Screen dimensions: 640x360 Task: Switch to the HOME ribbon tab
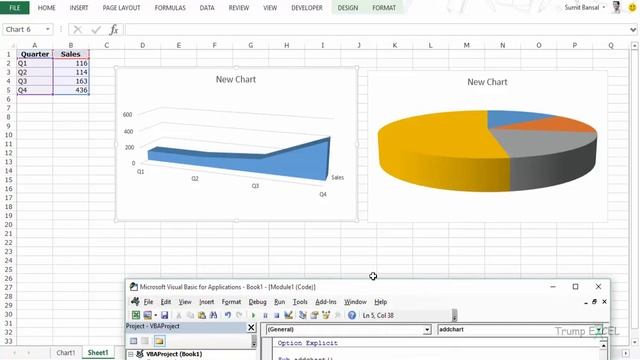[47, 8]
